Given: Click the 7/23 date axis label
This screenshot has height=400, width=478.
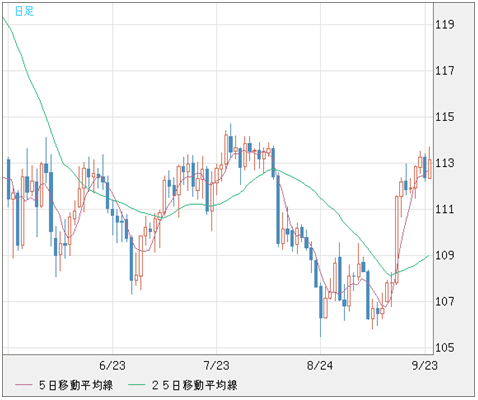Looking at the screenshot, I should (x=216, y=365).
